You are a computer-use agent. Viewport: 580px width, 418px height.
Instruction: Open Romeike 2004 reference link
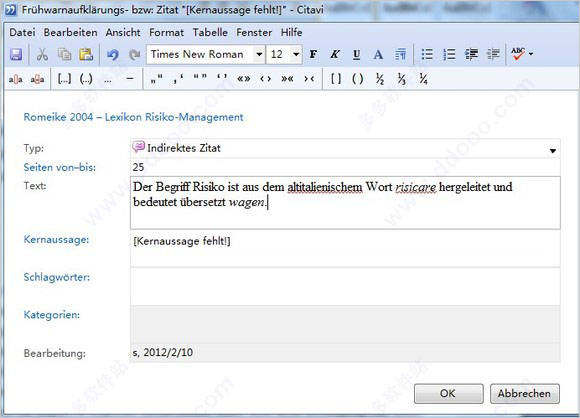[x=134, y=117]
